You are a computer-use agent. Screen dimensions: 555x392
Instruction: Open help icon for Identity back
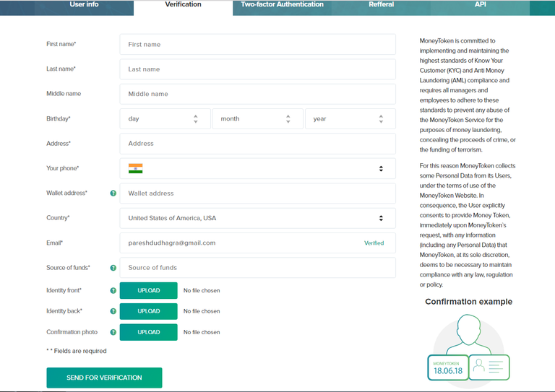tap(113, 311)
